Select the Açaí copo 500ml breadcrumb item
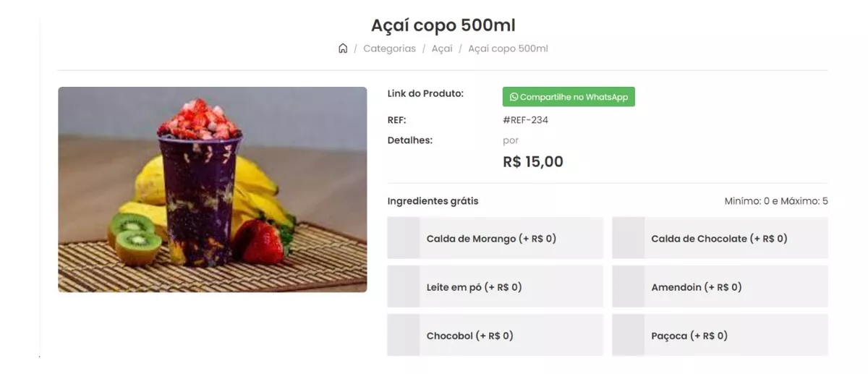 [x=508, y=48]
